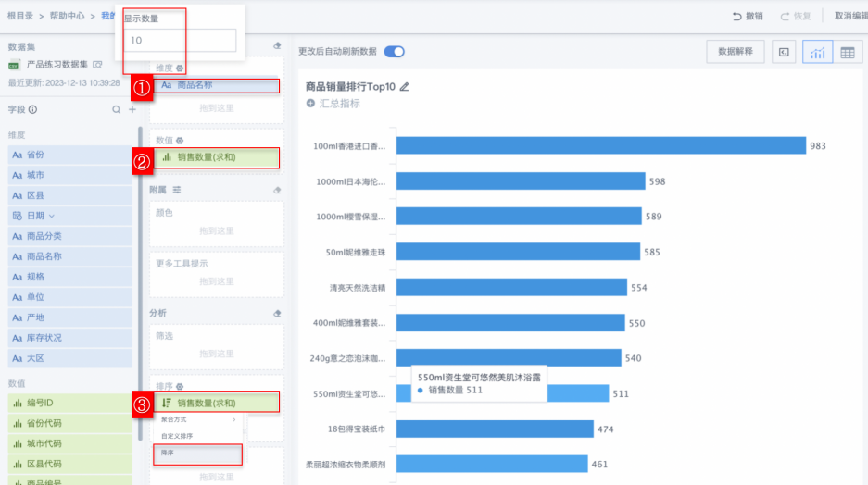This screenshot has width=868, height=485.
Task: Open the 排序 settings gear icon
Action: 180,386
